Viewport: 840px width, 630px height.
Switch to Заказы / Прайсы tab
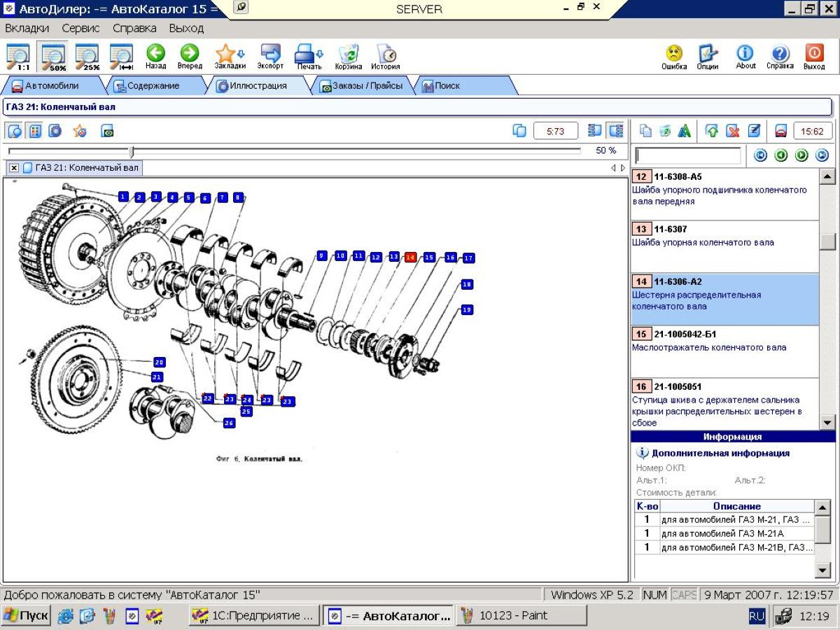click(x=362, y=85)
